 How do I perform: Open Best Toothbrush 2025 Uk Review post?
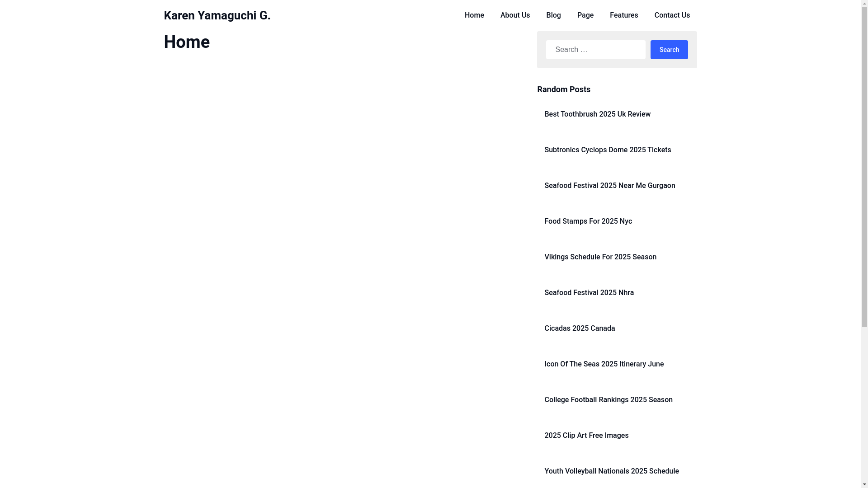click(597, 114)
